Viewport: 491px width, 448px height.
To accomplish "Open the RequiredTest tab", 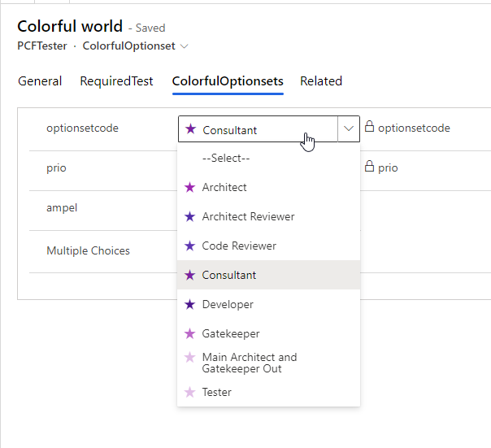I will (116, 81).
